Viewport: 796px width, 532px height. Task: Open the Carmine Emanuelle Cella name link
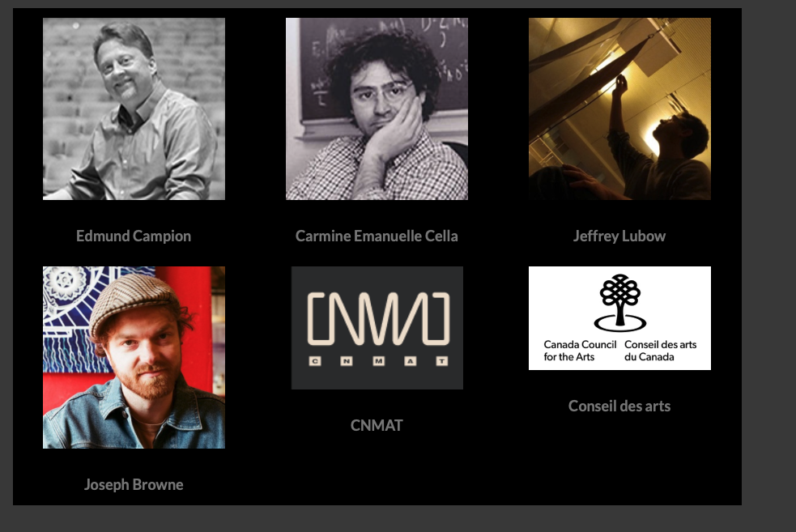pos(377,236)
